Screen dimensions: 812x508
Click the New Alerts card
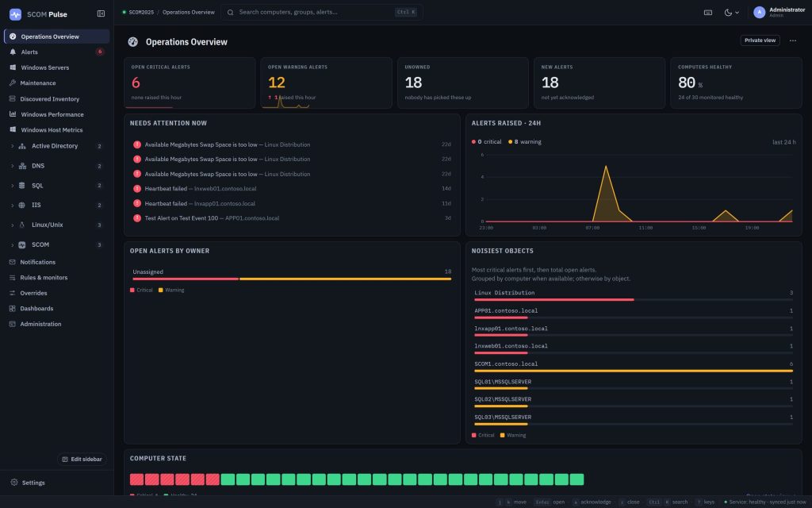coord(599,83)
